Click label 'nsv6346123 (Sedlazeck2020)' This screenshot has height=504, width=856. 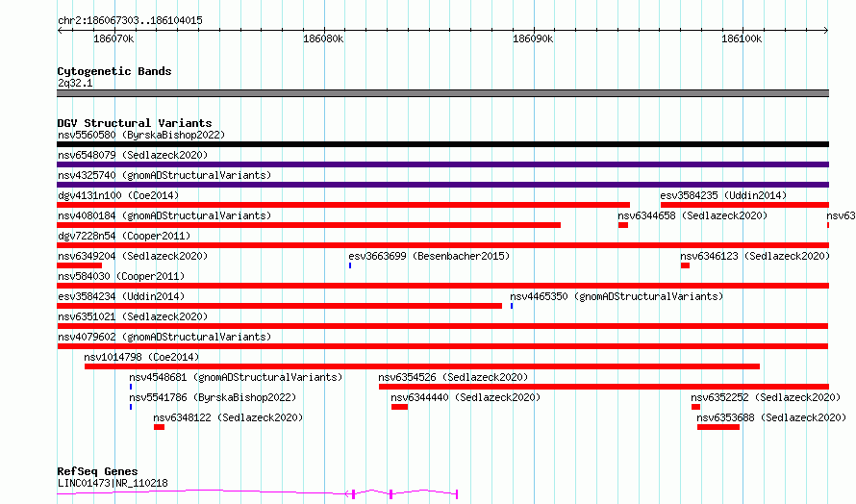pos(755,256)
